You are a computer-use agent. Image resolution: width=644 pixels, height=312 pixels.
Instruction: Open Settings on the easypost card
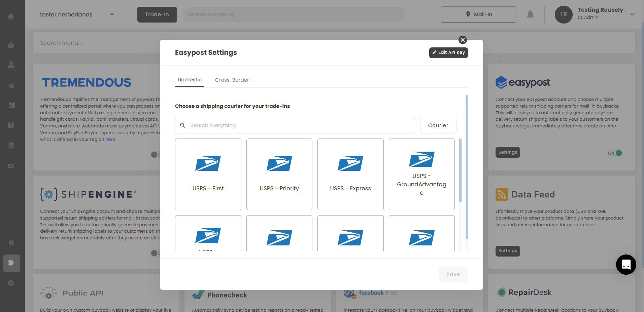(x=508, y=152)
